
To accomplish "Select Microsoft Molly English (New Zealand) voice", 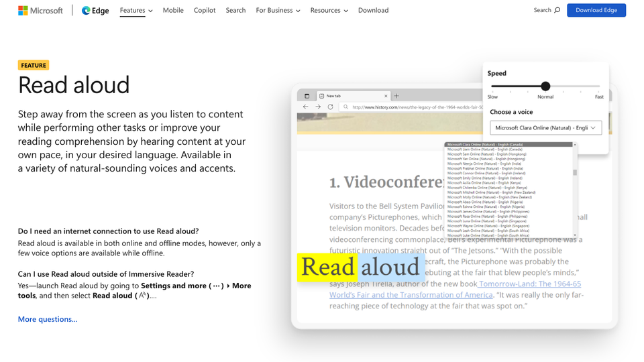I will point(489,197).
